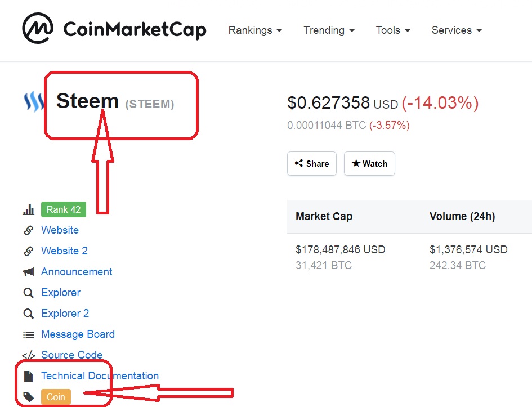
Task: Select the green Rank 42 badge
Action: click(64, 209)
